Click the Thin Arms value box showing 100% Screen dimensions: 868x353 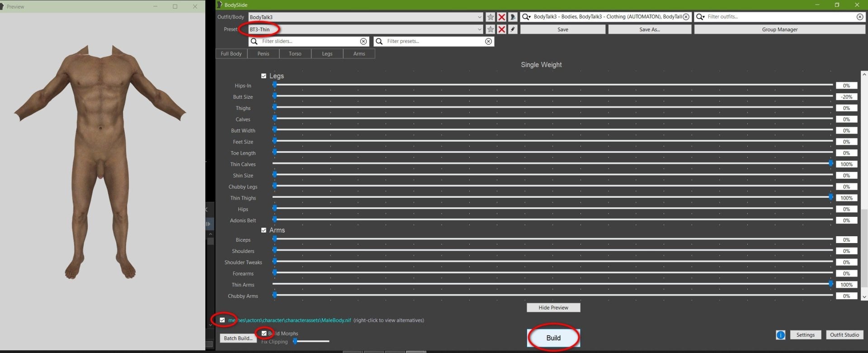(x=846, y=285)
